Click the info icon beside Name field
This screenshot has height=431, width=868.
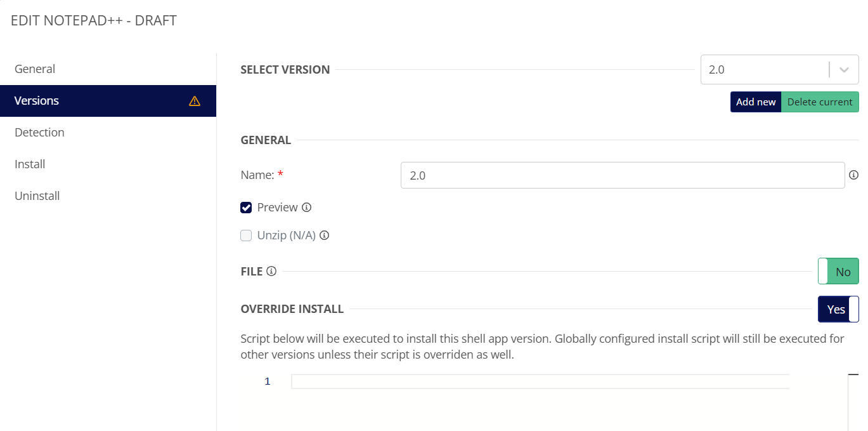[x=853, y=175]
